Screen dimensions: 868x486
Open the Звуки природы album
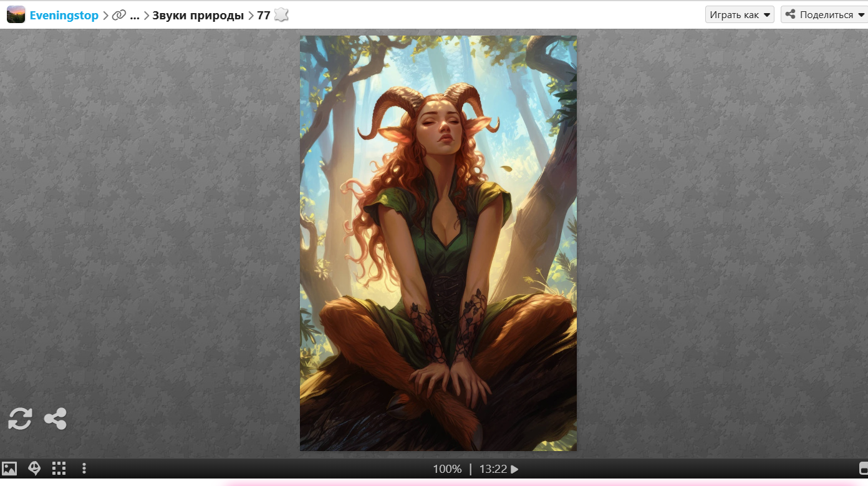pyautogui.click(x=198, y=16)
